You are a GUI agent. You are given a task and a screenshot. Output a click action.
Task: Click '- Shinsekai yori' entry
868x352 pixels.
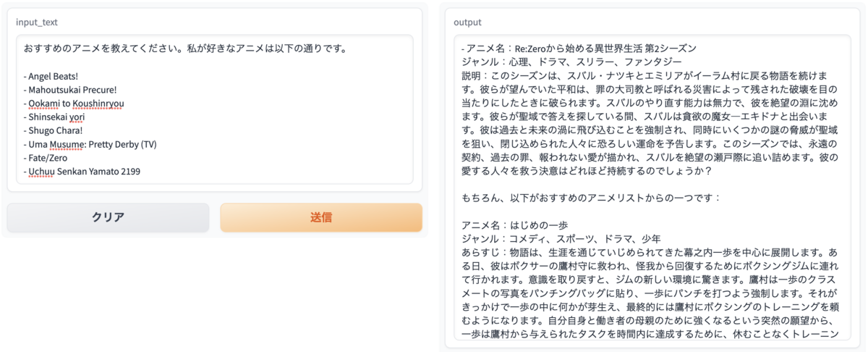click(54, 117)
